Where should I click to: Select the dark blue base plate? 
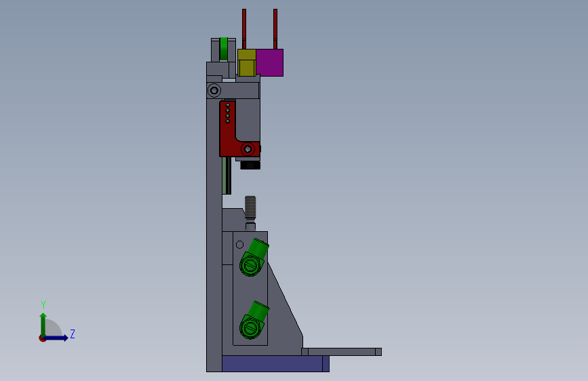(275, 364)
